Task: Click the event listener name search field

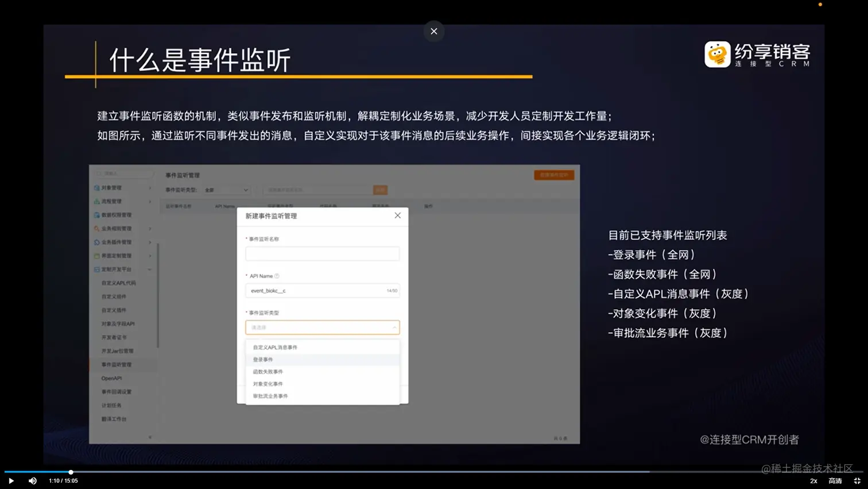Action: (x=318, y=190)
